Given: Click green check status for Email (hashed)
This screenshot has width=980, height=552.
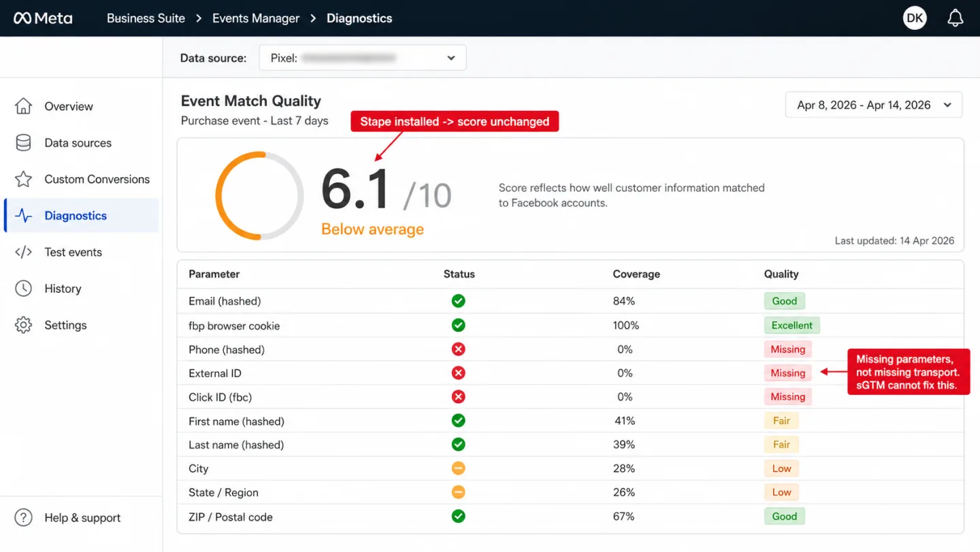Looking at the screenshot, I should [x=459, y=301].
